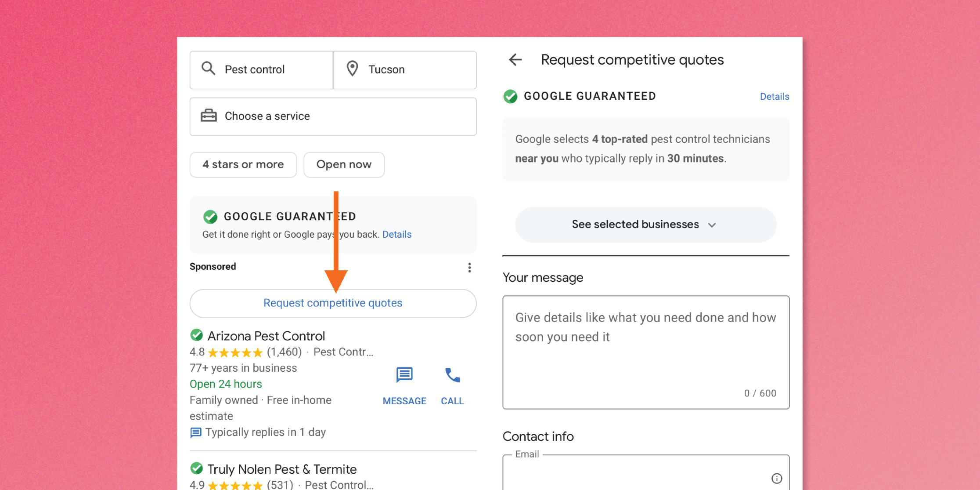980x490 pixels.
Task: Select the Arizona Pest Control listing name
Action: coord(266,335)
